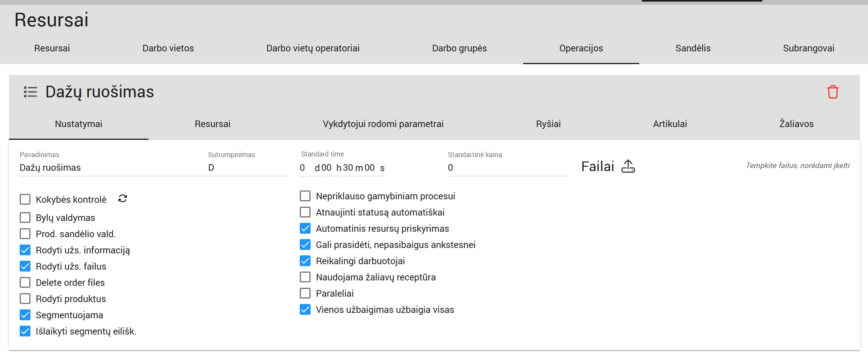
Task: Click the list icon beside Dažų ruošimas
Action: pos(30,92)
